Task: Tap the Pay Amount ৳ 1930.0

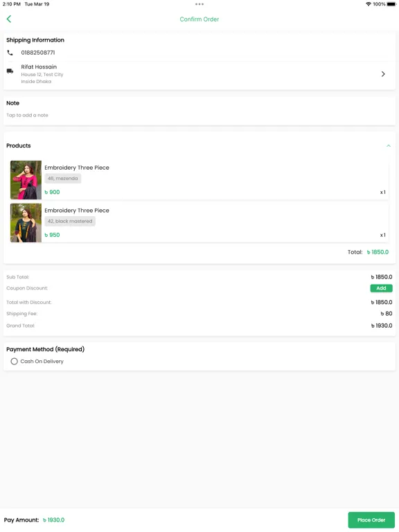Action: [x=53, y=520]
